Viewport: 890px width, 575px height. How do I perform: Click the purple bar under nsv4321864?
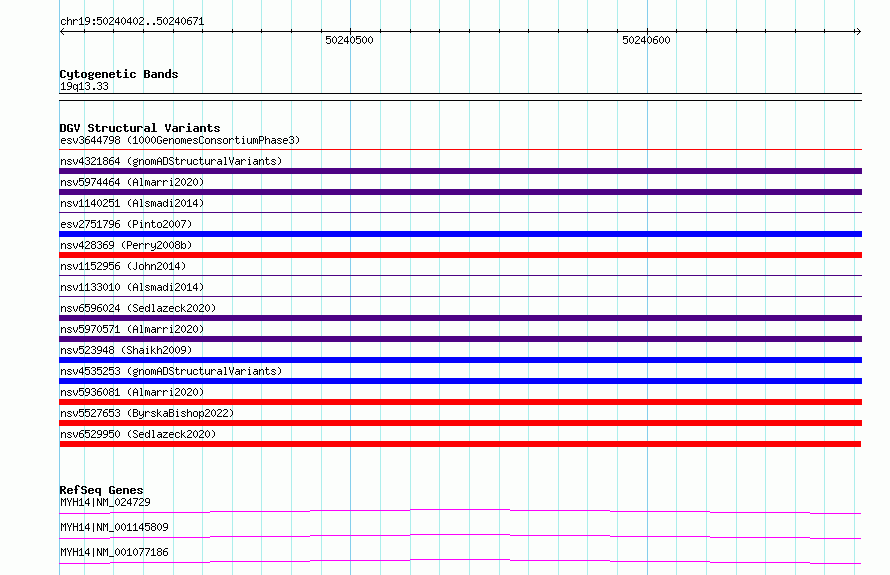pos(460,171)
